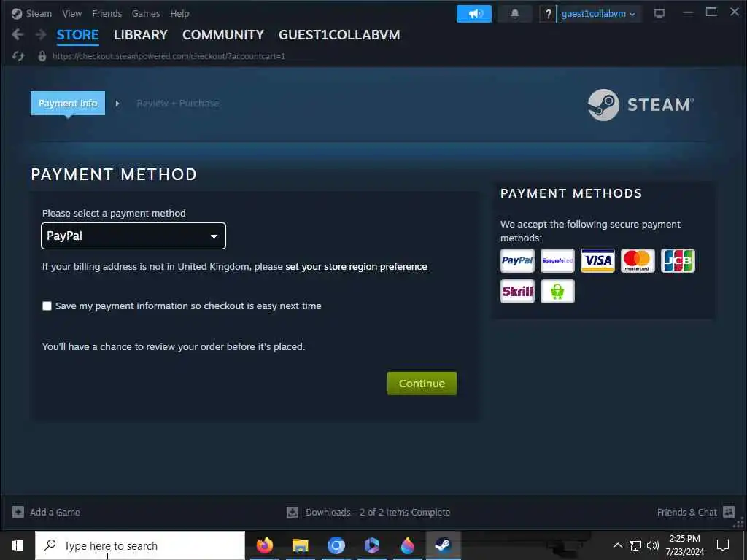Go back with the left arrow

coord(18,34)
